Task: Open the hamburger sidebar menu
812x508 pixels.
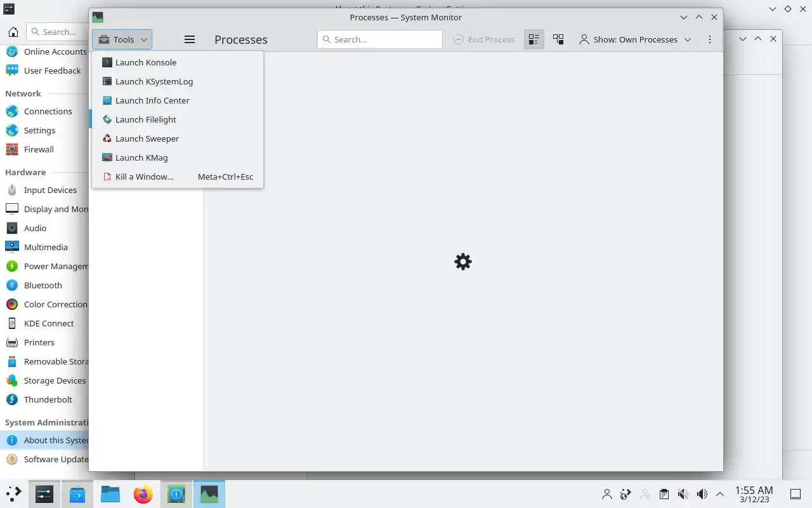Action: [x=189, y=39]
